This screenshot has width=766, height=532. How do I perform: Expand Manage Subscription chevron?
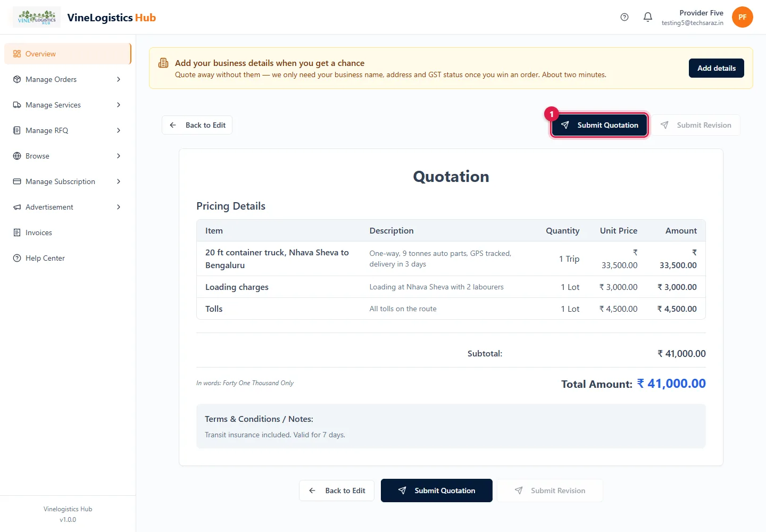[119, 181]
